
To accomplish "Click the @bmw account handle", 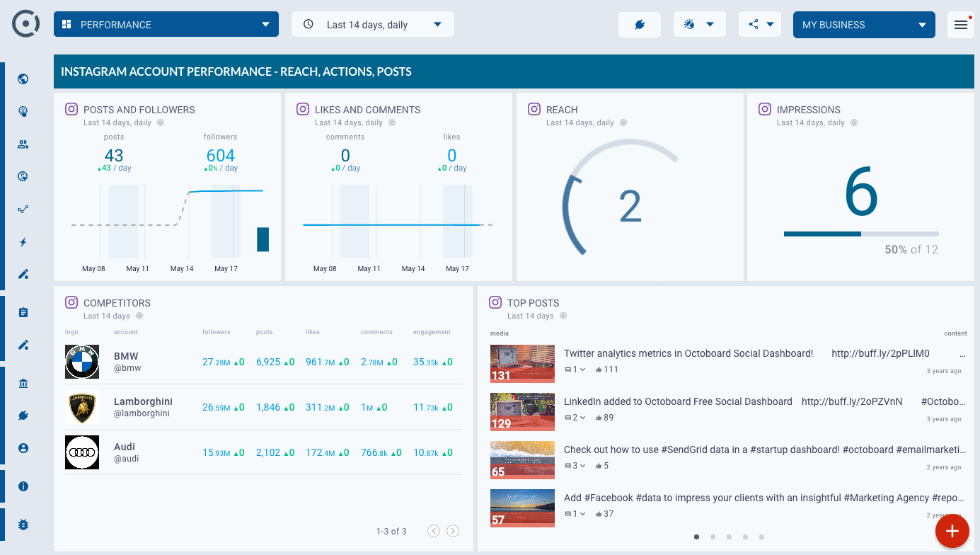I will [x=127, y=368].
